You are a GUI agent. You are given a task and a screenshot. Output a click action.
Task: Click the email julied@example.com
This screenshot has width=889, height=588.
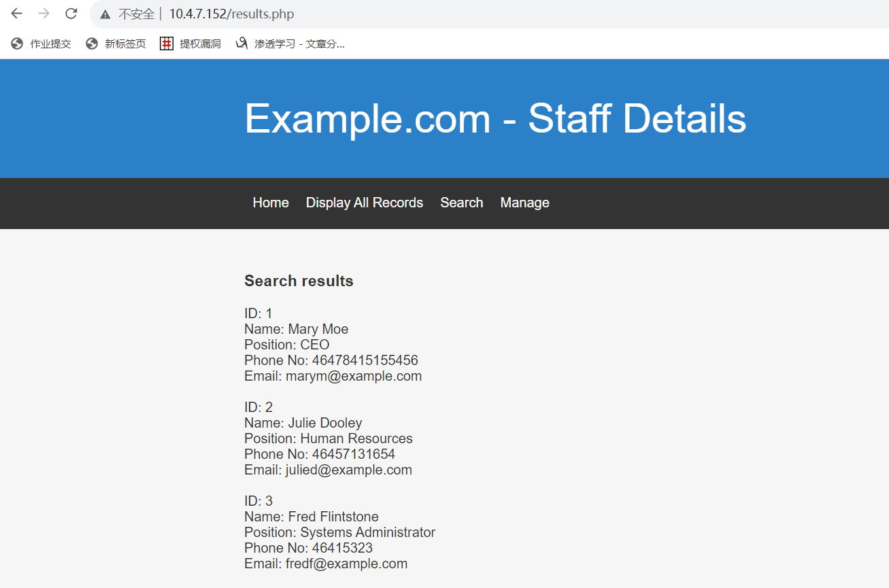pyautogui.click(x=349, y=470)
